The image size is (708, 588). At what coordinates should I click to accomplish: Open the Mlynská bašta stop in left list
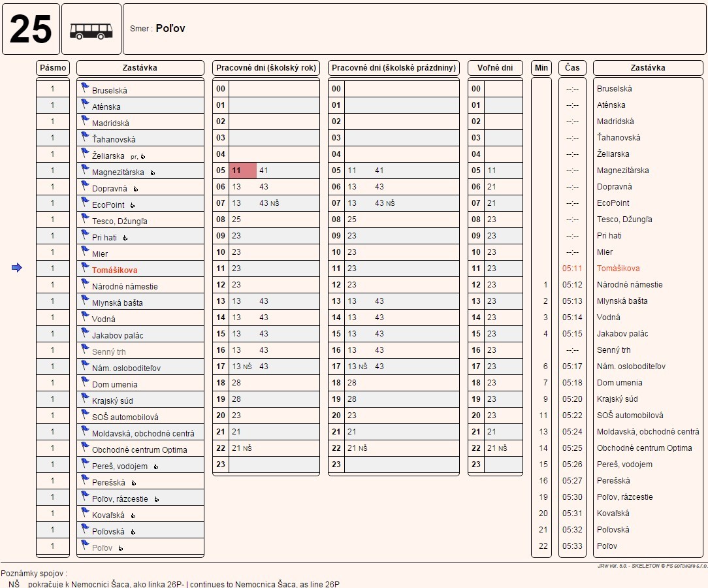coord(117,302)
